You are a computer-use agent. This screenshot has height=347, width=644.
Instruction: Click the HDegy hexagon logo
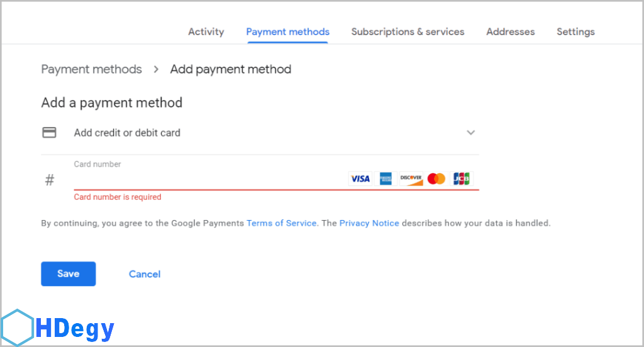click(17, 328)
